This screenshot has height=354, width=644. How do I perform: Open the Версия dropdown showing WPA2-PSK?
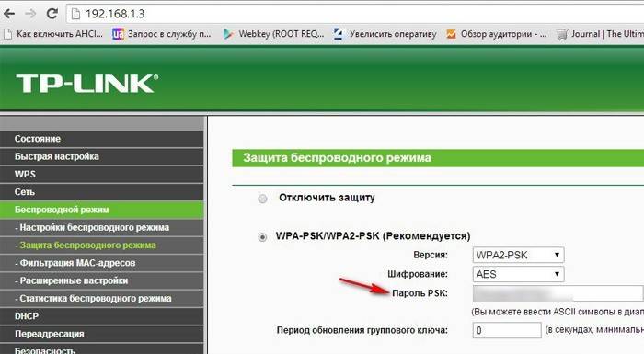pos(518,255)
